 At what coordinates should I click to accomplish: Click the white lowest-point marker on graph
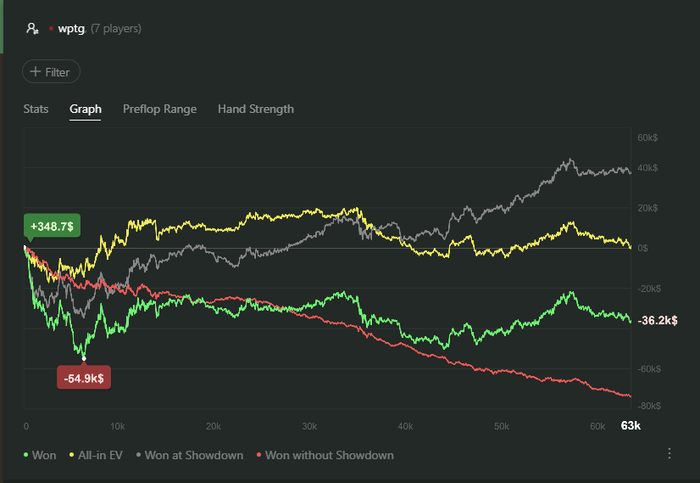(84, 358)
